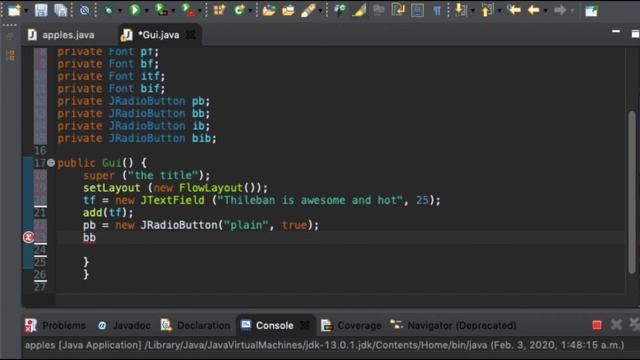Expand the Previous Annotation dropdown
Screen dimensions: 640x360
tap(499, 11)
